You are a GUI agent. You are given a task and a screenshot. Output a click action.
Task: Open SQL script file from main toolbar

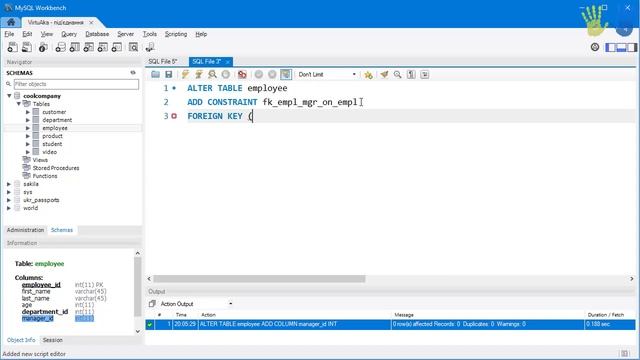pos(27,47)
